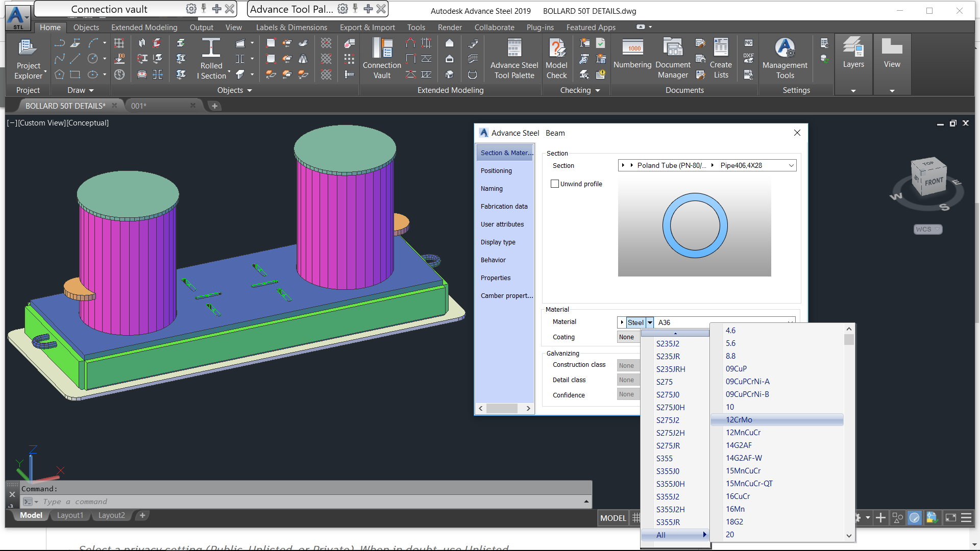The image size is (980, 551).
Task: Expand the All submenu in material list
Action: 675,535
